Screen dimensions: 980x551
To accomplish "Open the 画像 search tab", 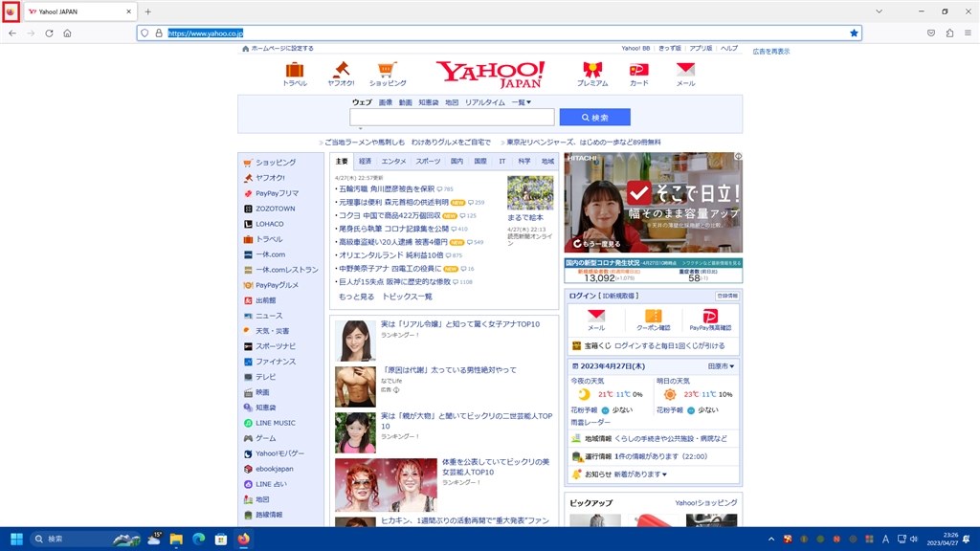I will [383, 99].
